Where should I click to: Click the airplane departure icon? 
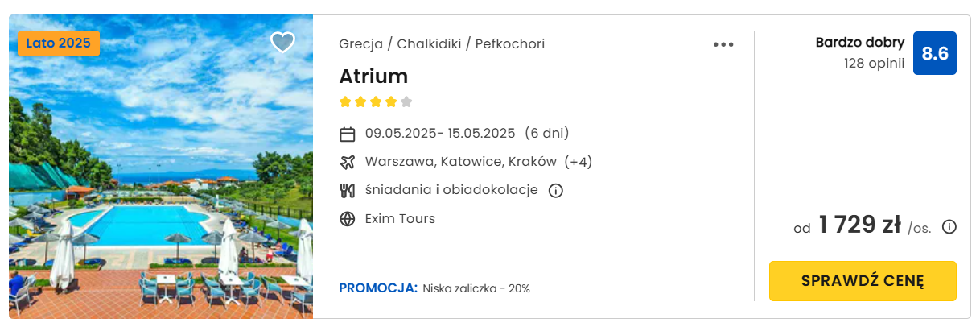(348, 162)
